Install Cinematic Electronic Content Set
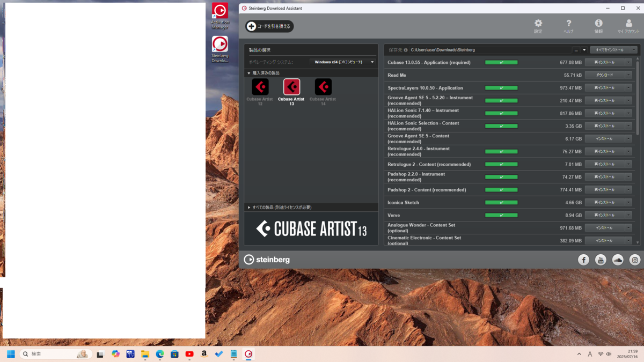This screenshot has height=362, width=644. click(x=605, y=241)
